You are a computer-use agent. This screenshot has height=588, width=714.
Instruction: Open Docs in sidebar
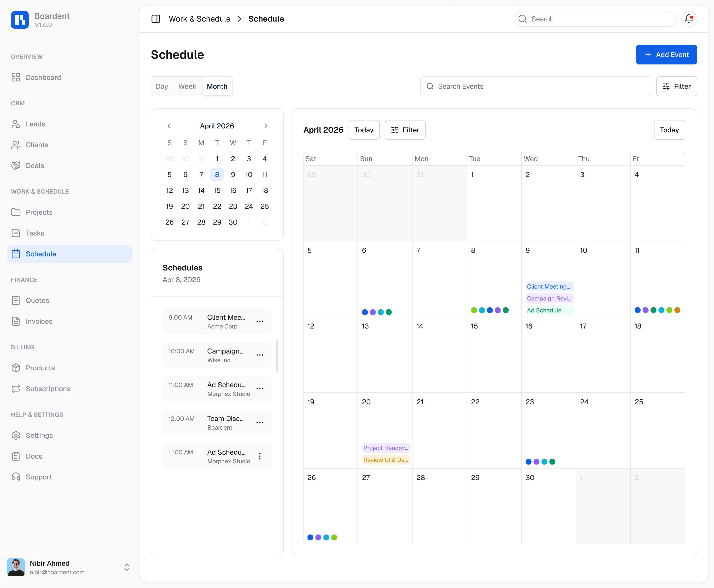point(69,456)
